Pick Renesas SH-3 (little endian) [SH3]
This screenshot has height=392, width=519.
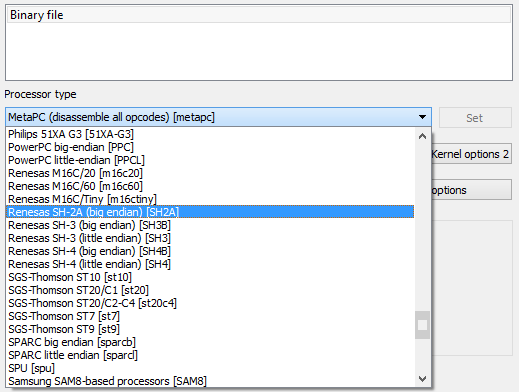click(210, 238)
